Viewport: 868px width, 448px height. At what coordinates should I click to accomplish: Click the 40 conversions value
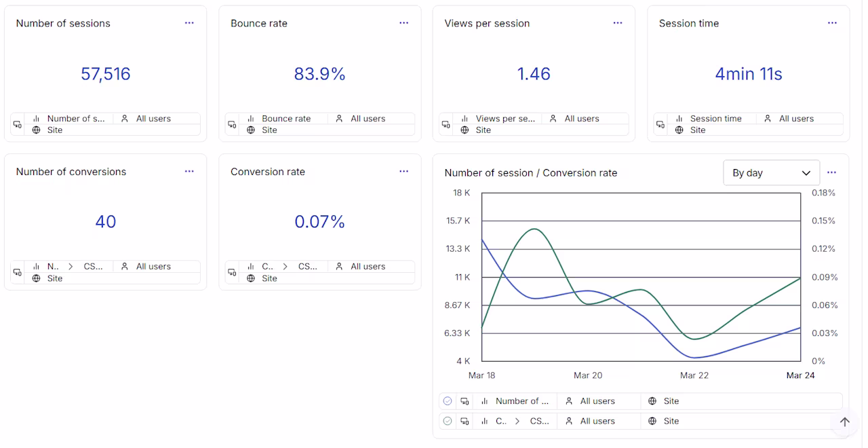pos(106,222)
